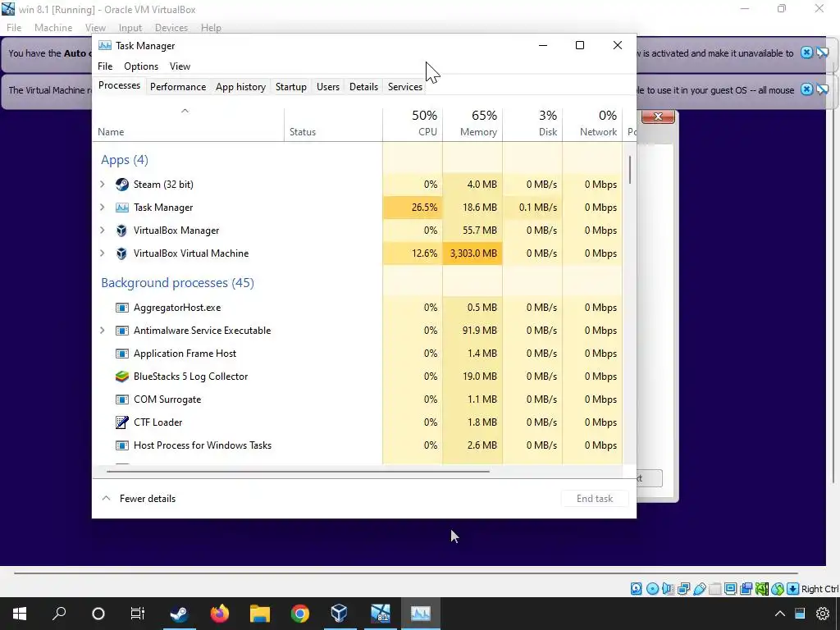Click the settings gear in the system tray
Image resolution: width=840 pixels, height=630 pixels.
pyautogui.click(x=823, y=614)
